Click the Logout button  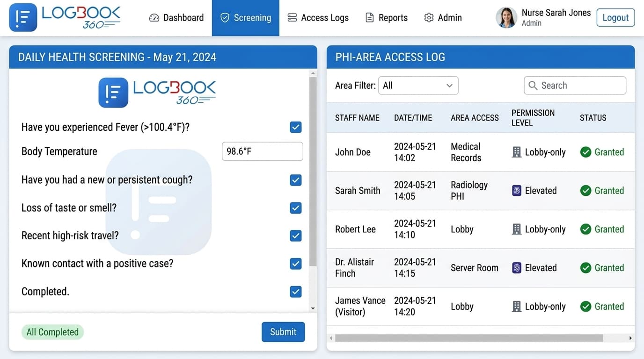[x=615, y=18]
